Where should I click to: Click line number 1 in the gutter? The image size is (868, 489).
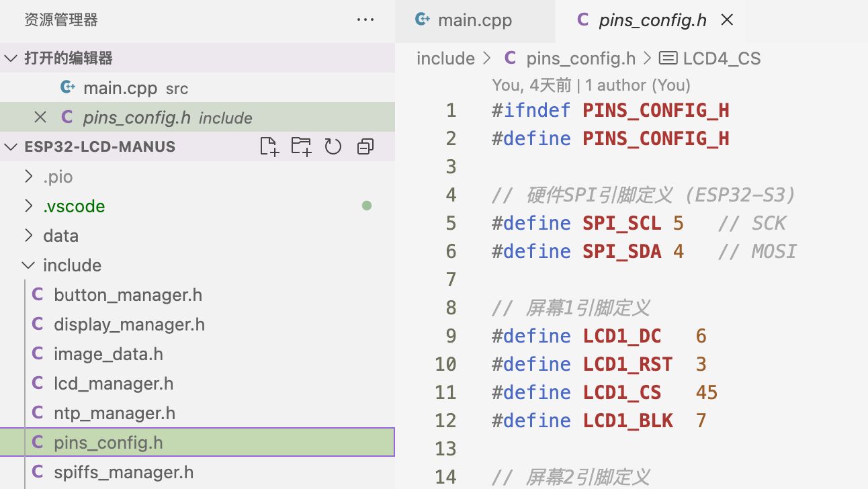coord(451,110)
